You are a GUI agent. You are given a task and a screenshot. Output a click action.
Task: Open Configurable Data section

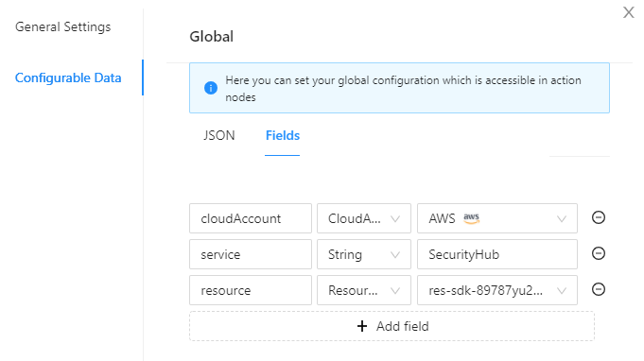click(x=68, y=77)
